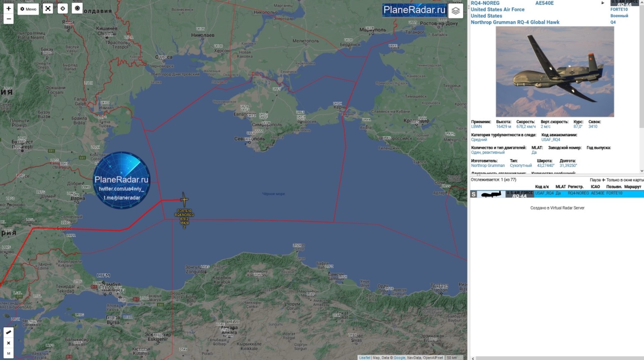Sort list by Регистр. column

[576, 187]
